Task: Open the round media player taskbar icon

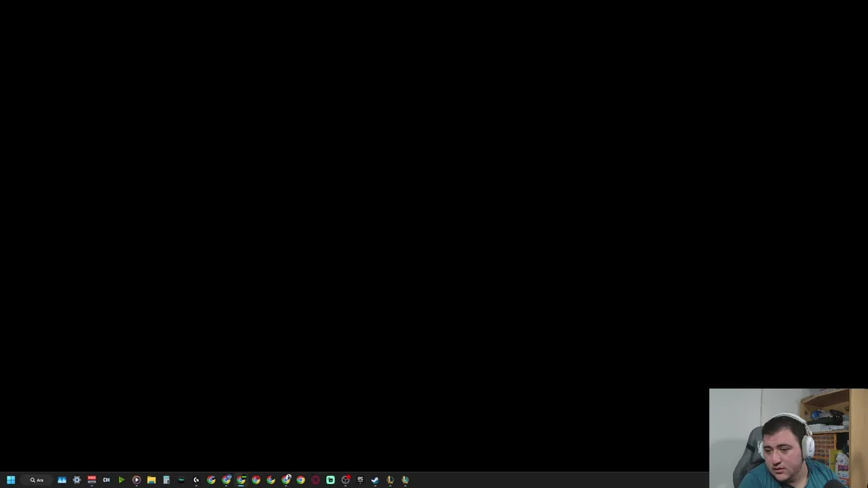Action: point(136,480)
